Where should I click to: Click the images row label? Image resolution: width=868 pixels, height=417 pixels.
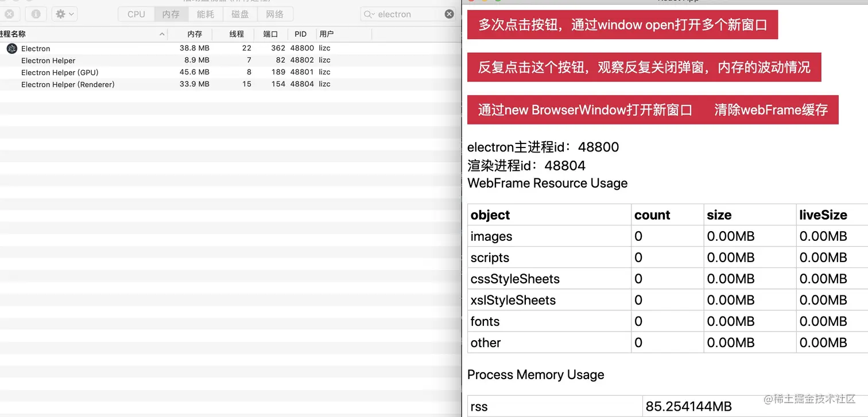(x=491, y=236)
